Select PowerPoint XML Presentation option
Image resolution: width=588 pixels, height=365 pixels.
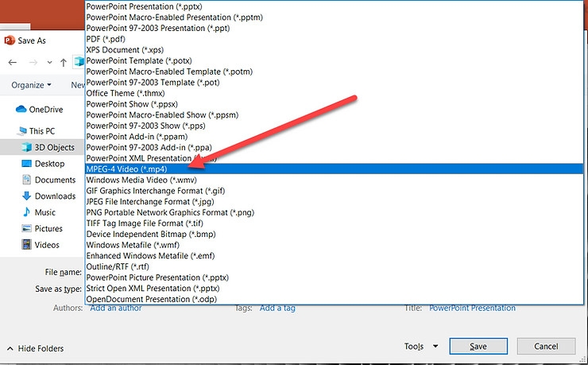tap(334, 158)
